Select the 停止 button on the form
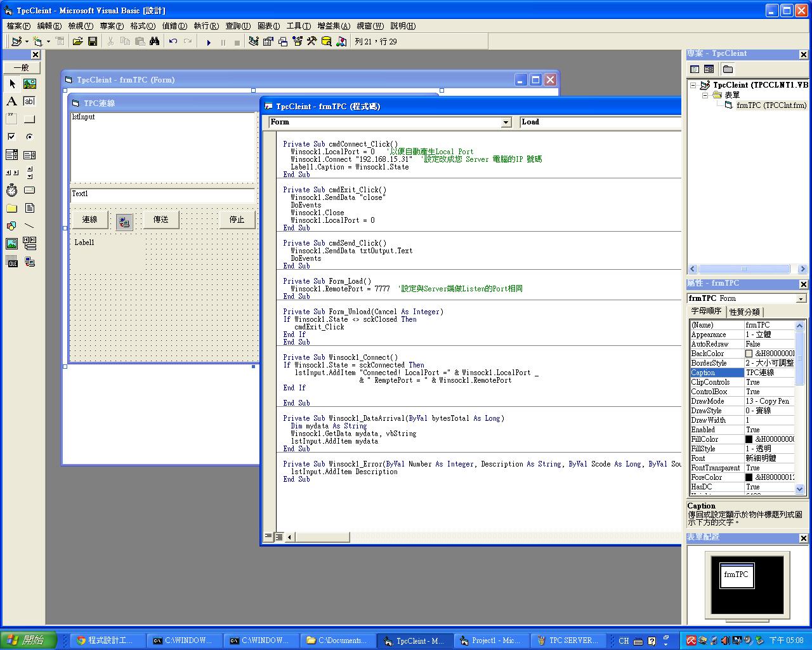Image resolution: width=812 pixels, height=650 pixels. click(237, 220)
